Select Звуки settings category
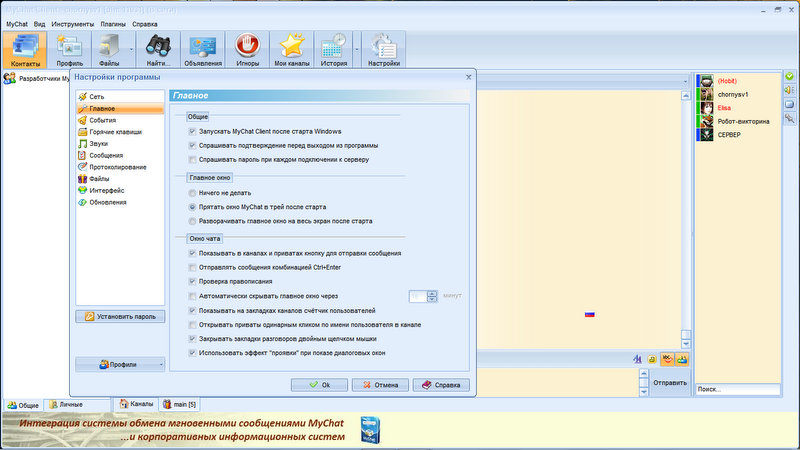 pos(120,143)
